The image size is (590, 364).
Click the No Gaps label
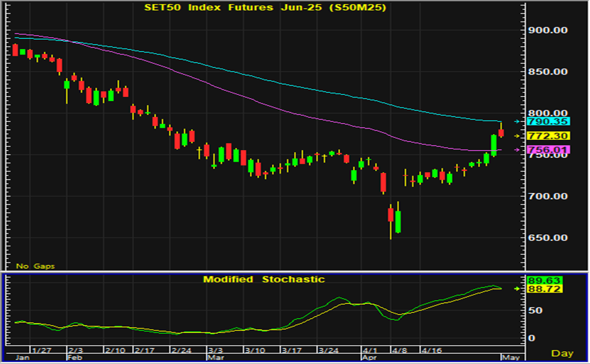(x=36, y=266)
